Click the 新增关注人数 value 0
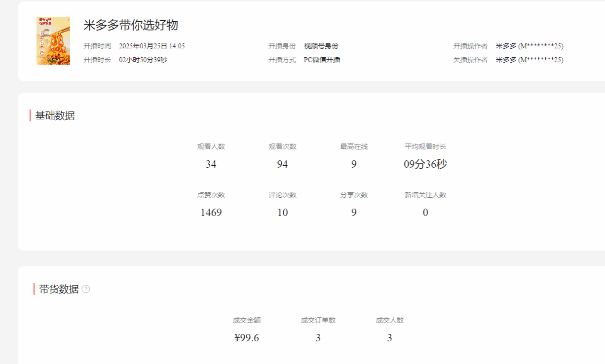This screenshot has width=605, height=364. click(x=425, y=213)
